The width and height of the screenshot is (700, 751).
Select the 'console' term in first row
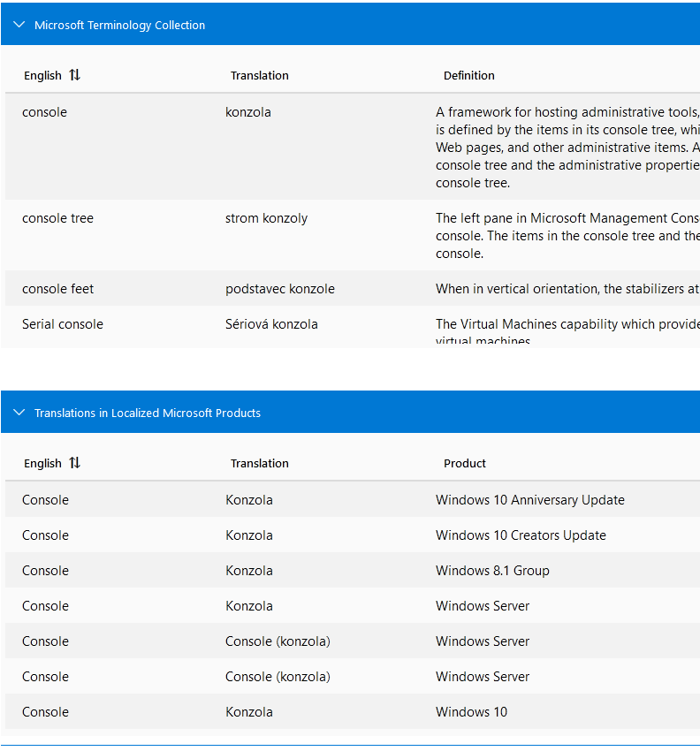pos(44,112)
